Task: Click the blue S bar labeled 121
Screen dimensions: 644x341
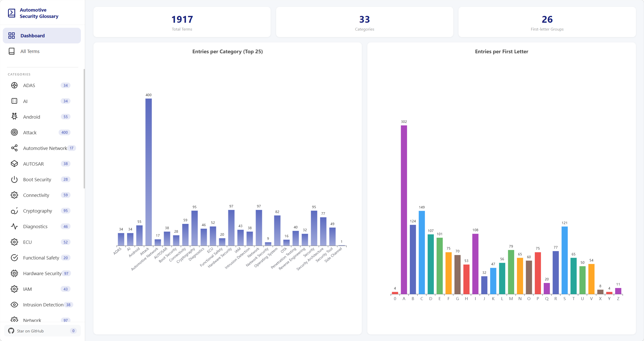Action: pos(564,260)
